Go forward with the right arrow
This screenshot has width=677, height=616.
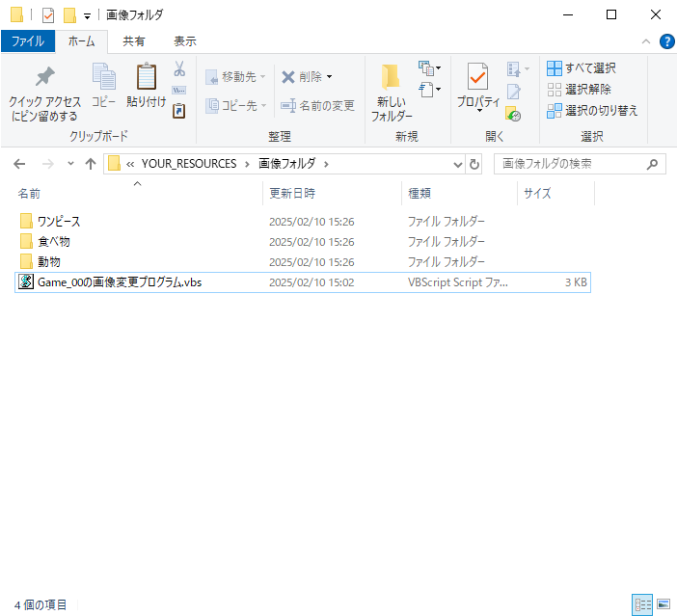(48, 164)
